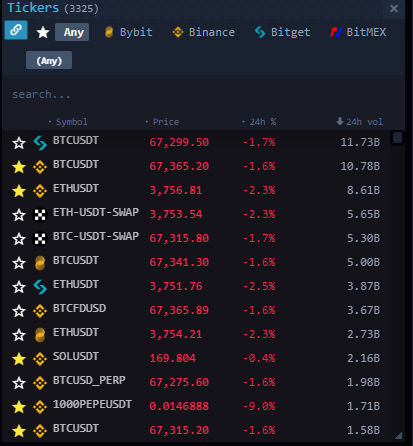Favorite Bitget BTCUSDT priced 67,299.50
Viewport: 413px width, 446px height.
pyautogui.click(x=19, y=143)
